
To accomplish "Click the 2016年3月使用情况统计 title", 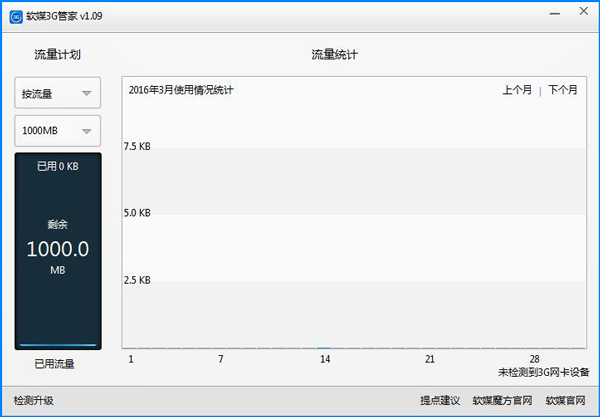I will (x=181, y=90).
